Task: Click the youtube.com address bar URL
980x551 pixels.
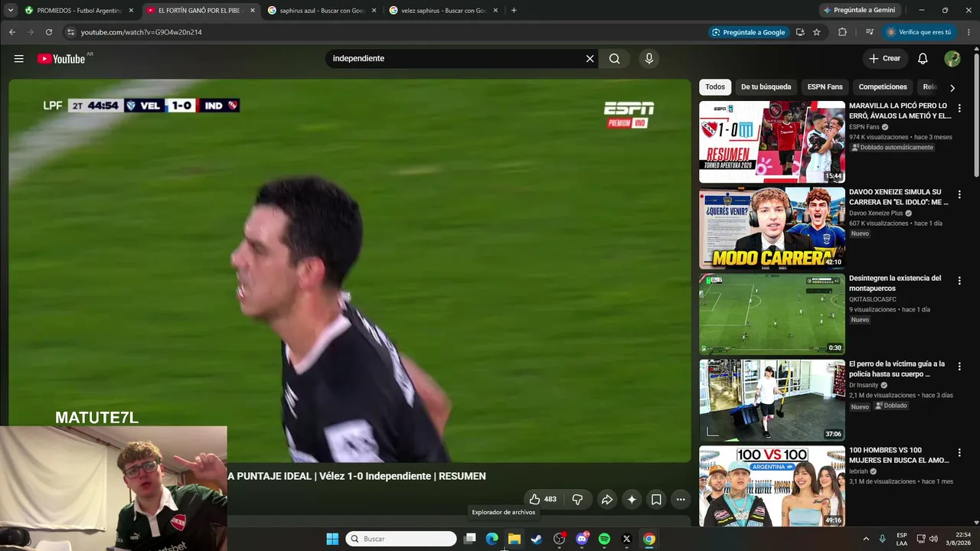Action: (142, 32)
